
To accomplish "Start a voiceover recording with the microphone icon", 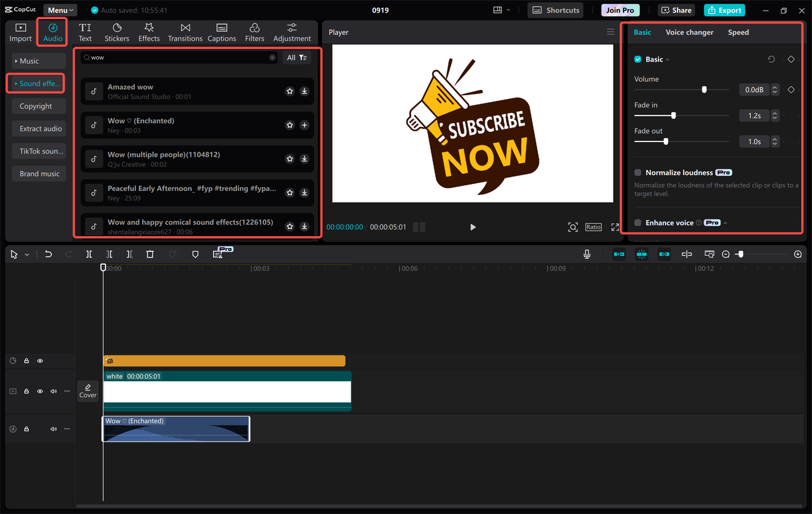I will (x=587, y=254).
